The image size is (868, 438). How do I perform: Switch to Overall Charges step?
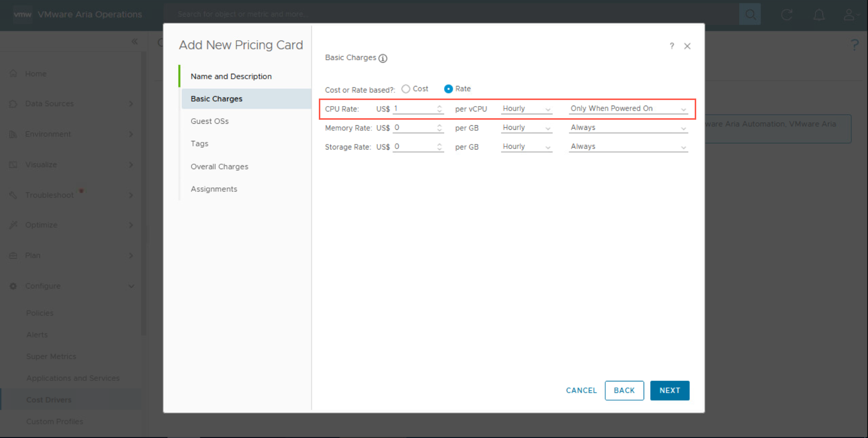click(219, 167)
